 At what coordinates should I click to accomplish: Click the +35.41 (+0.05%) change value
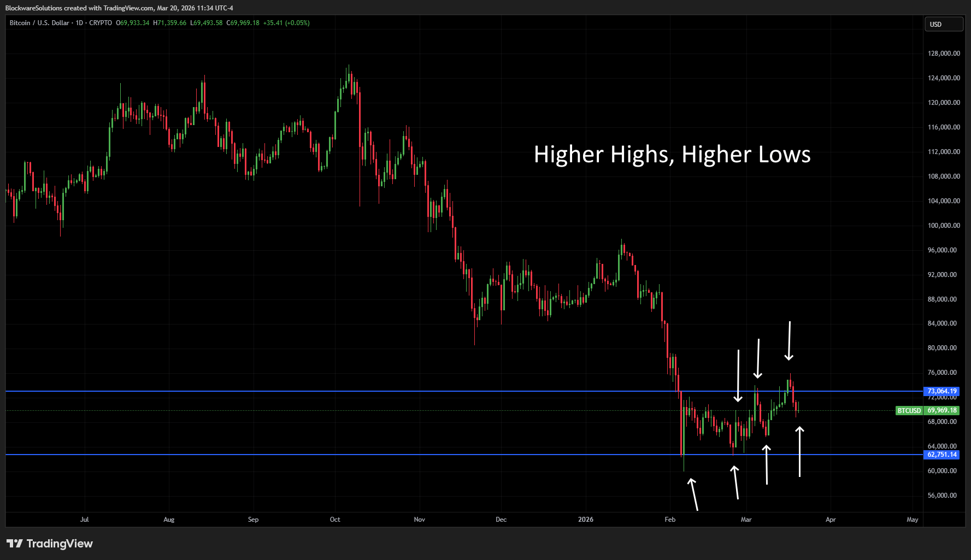coord(286,23)
